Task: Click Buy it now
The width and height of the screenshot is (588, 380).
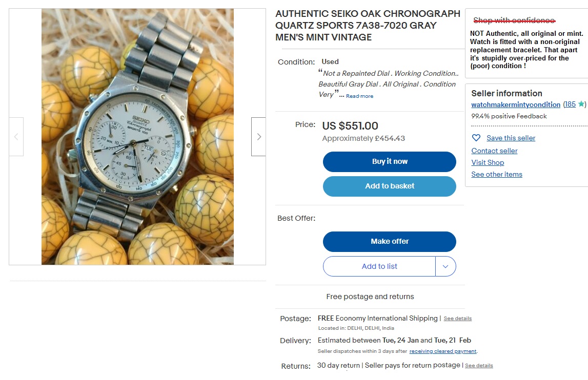Action: point(389,161)
